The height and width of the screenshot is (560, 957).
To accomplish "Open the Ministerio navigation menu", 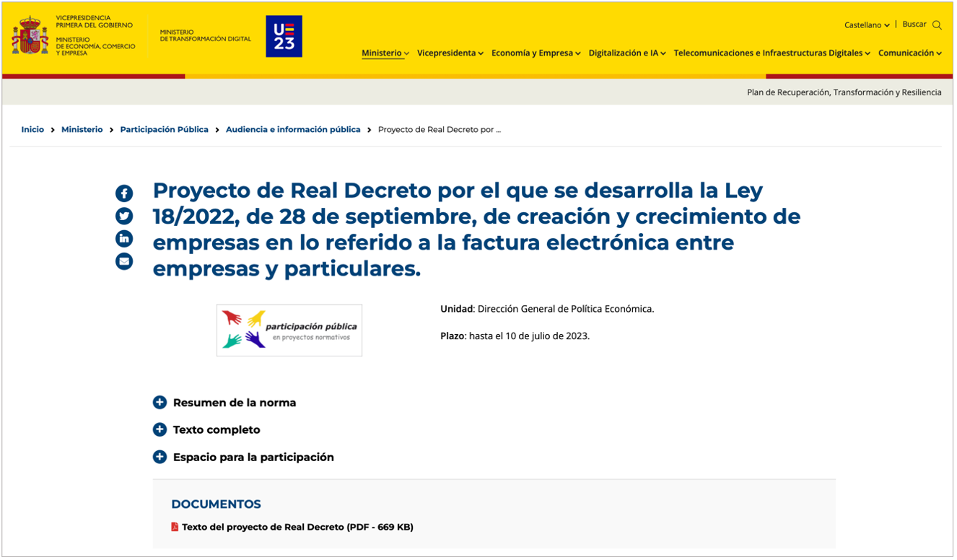I will click(385, 53).
